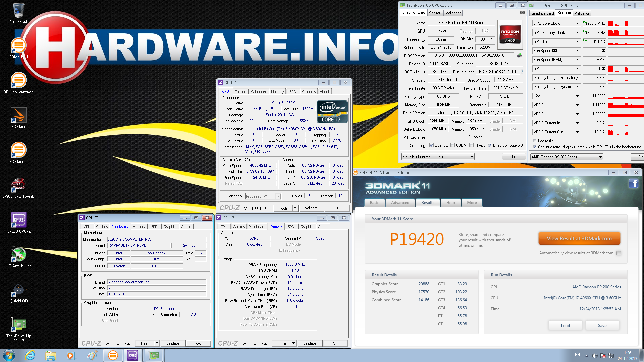This screenshot has width=644, height=362.
Task: Click View Result at 3DMark.com button
Action: pos(579,239)
